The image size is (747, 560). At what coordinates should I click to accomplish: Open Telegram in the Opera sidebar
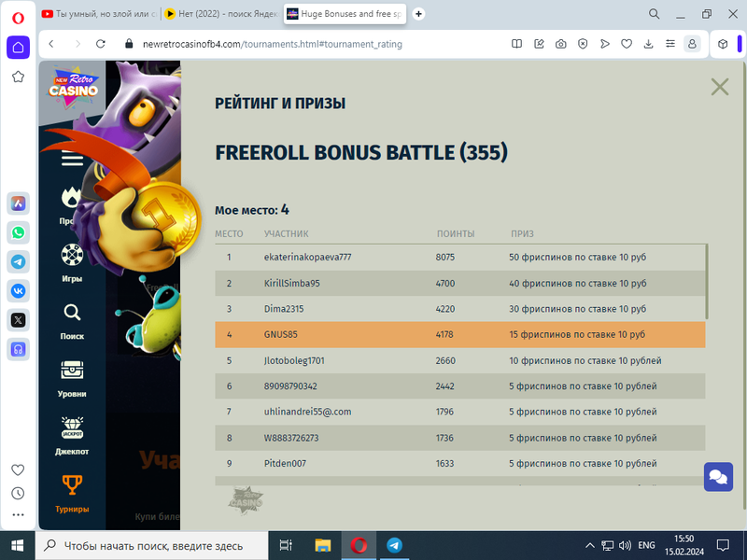18,261
